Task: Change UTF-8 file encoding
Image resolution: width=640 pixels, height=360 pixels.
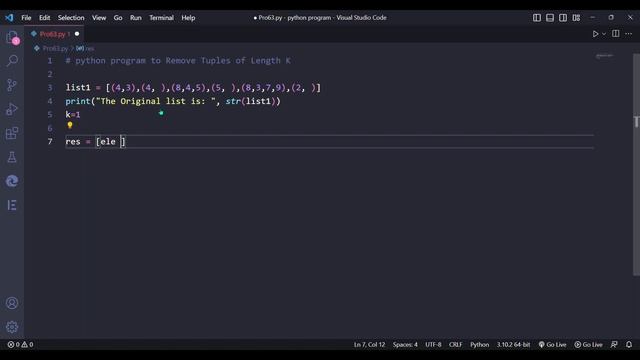Action: 433,344
